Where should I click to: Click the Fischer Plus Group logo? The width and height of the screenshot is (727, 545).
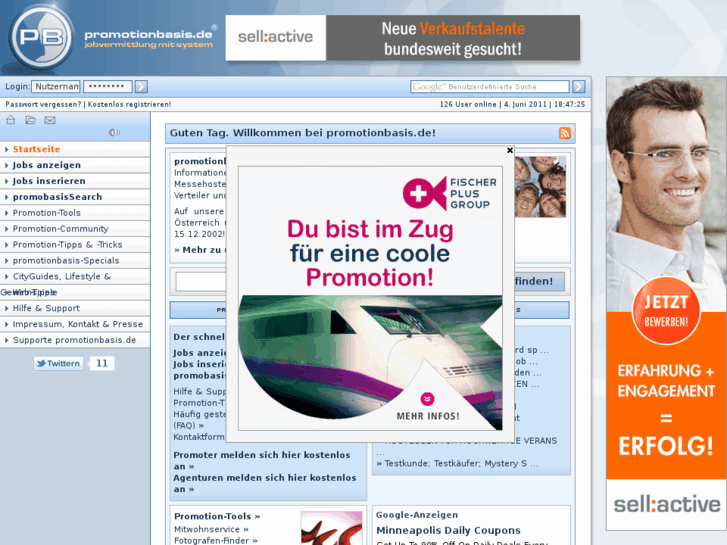449,193
